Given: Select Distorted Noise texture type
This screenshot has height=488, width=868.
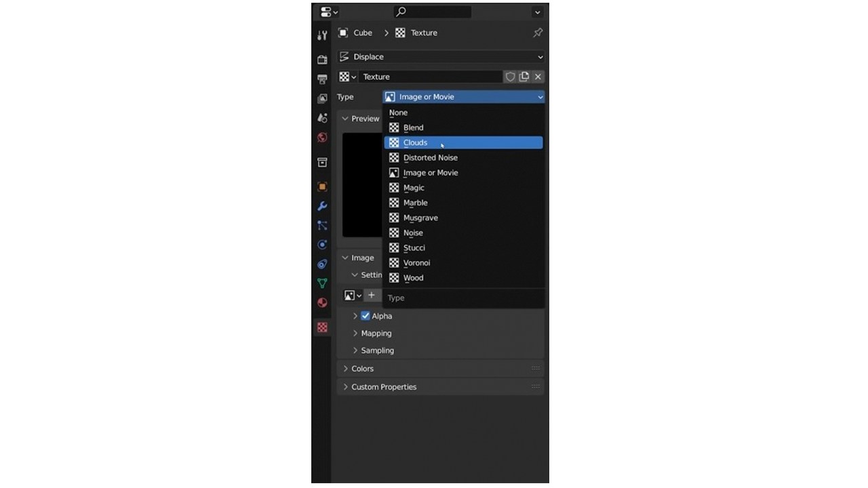Looking at the screenshot, I should point(464,157).
